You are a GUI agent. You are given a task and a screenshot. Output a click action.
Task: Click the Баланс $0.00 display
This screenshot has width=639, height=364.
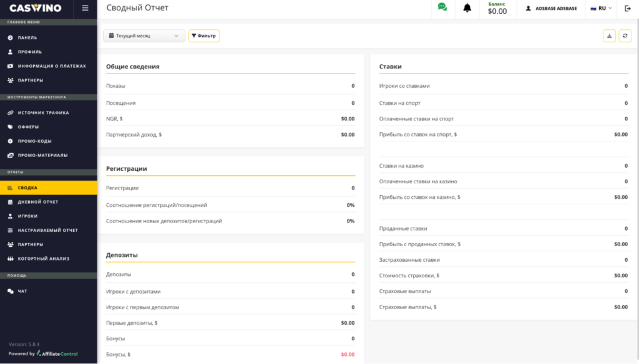pyautogui.click(x=497, y=9)
